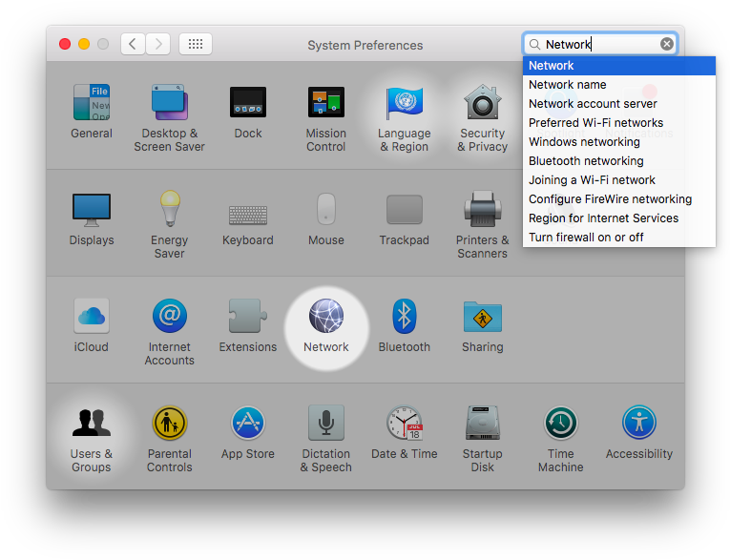The image size is (730, 560).
Task: Select 'Preferred Wi-Fi networks' suggestion
Action: point(595,123)
